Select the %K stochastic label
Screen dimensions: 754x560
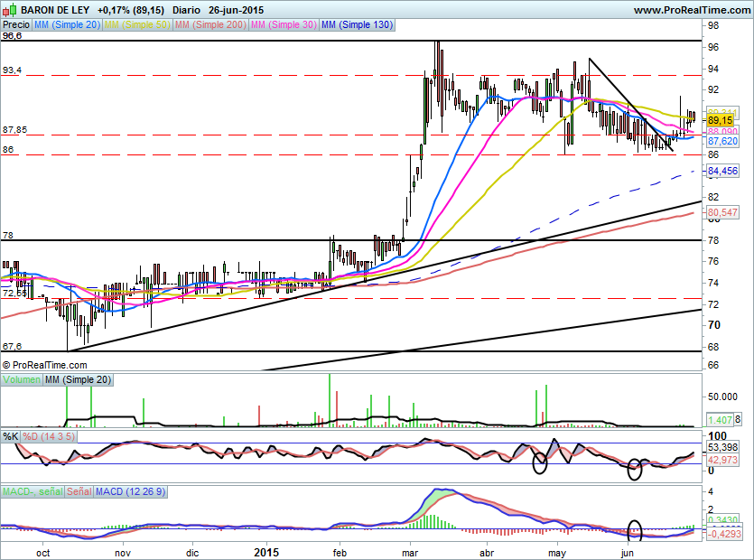(x=11, y=437)
